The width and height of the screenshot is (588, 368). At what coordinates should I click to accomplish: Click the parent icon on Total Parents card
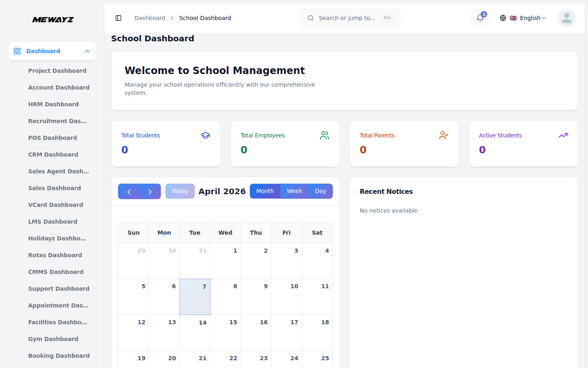click(x=444, y=135)
